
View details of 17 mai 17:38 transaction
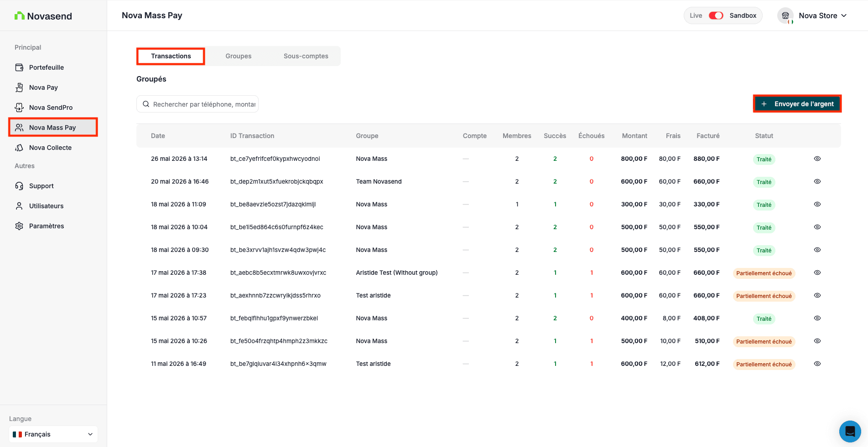coord(817,272)
